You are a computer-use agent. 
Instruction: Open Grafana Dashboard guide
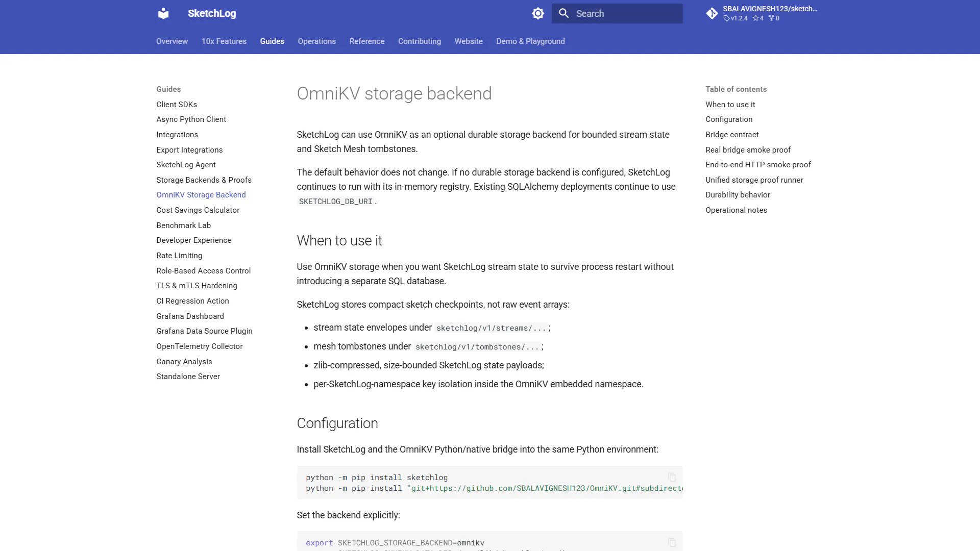(x=190, y=316)
